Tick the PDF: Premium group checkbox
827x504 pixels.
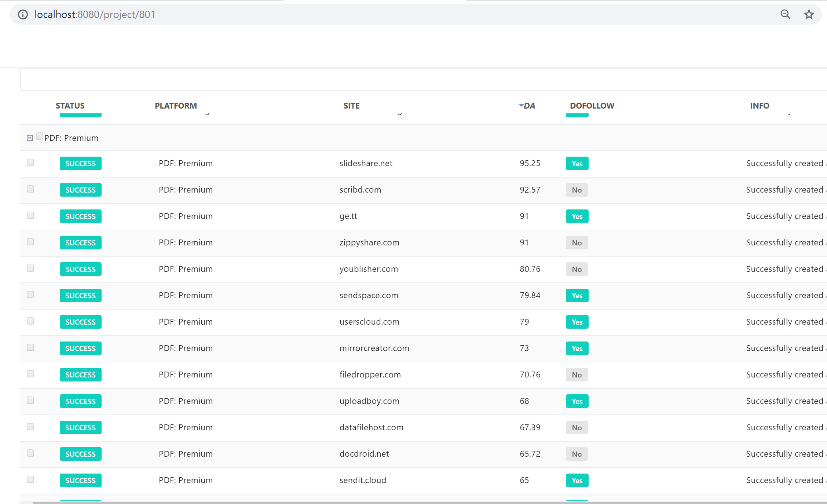(x=40, y=136)
